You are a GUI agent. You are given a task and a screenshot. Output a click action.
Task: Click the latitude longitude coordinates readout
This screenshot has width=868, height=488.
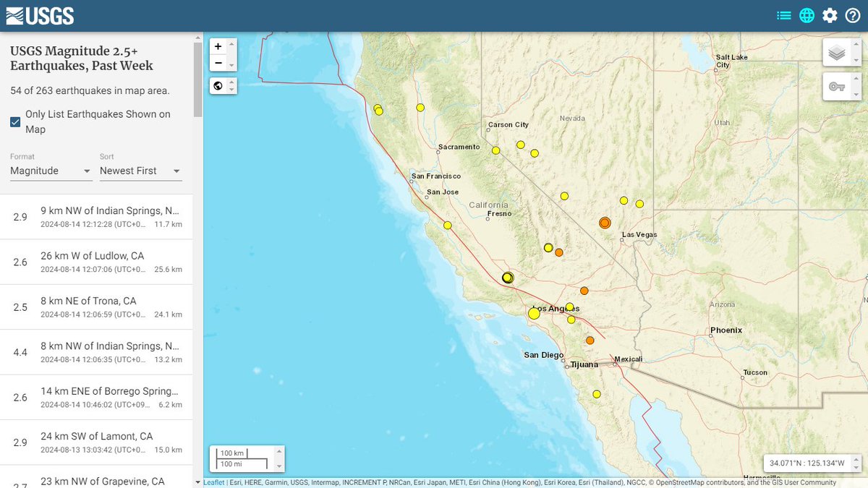pyautogui.click(x=807, y=463)
